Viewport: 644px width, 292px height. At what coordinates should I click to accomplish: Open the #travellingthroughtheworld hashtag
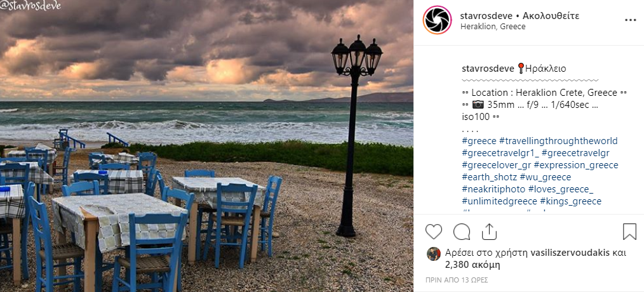click(558, 142)
